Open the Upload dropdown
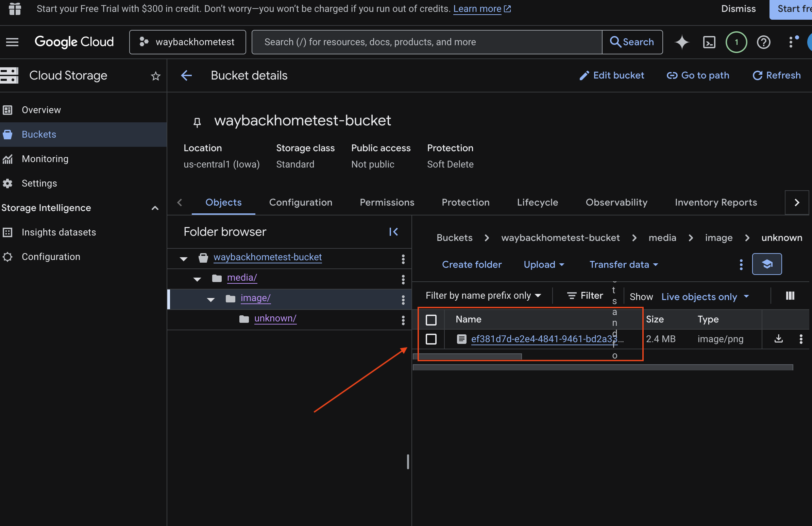Image resolution: width=812 pixels, height=526 pixels. tap(543, 265)
